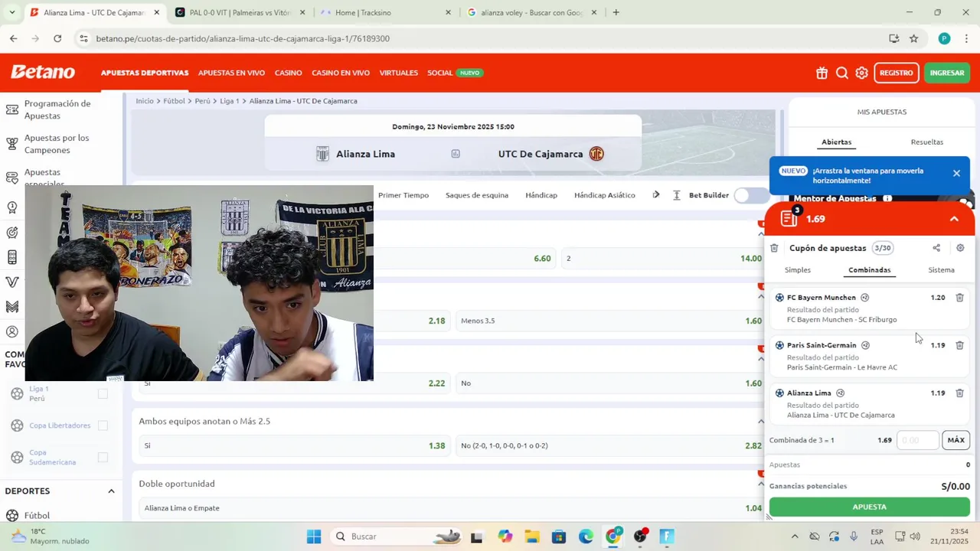Select the Hándicap Asiático market tab

coord(605,195)
